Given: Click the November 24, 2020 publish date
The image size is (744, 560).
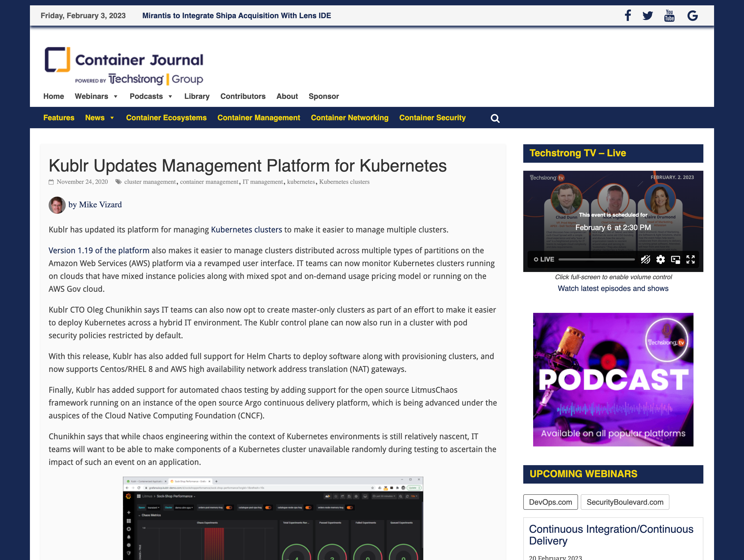Looking at the screenshot, I should [82, 182].
